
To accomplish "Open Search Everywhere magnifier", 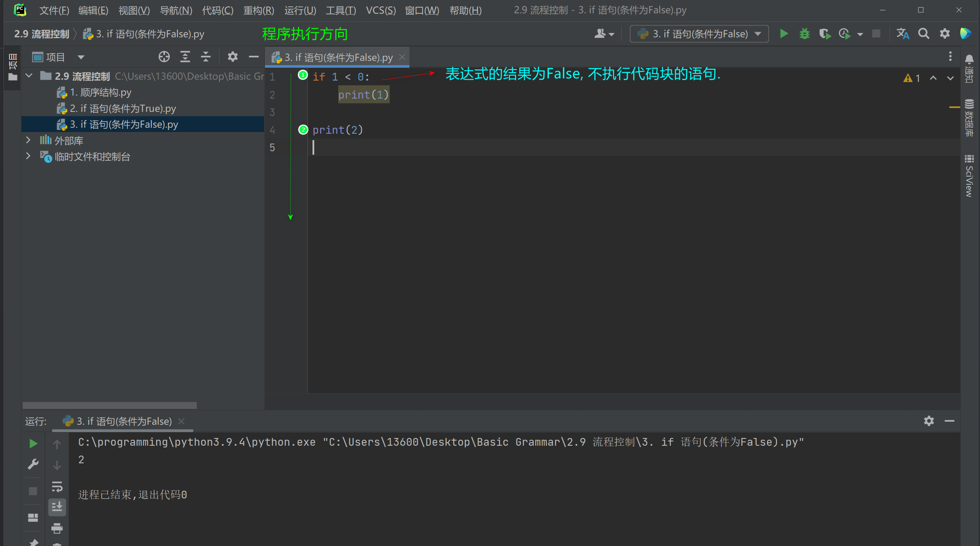I will 924,34.
